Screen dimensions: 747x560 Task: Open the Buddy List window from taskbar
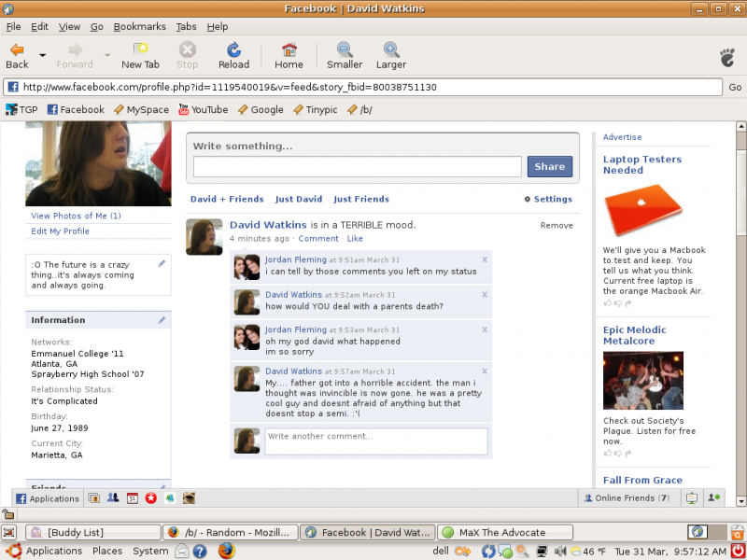click(92, 532)
